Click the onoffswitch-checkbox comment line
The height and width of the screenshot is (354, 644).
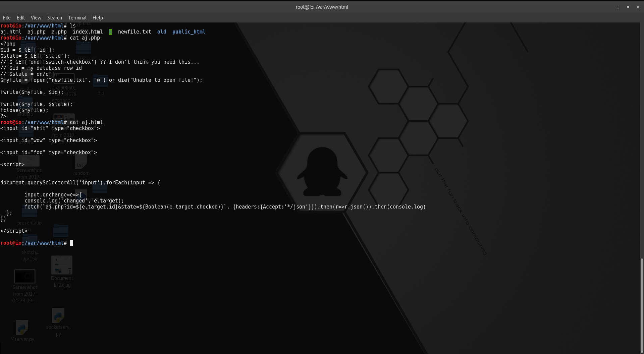coord(100,62)
